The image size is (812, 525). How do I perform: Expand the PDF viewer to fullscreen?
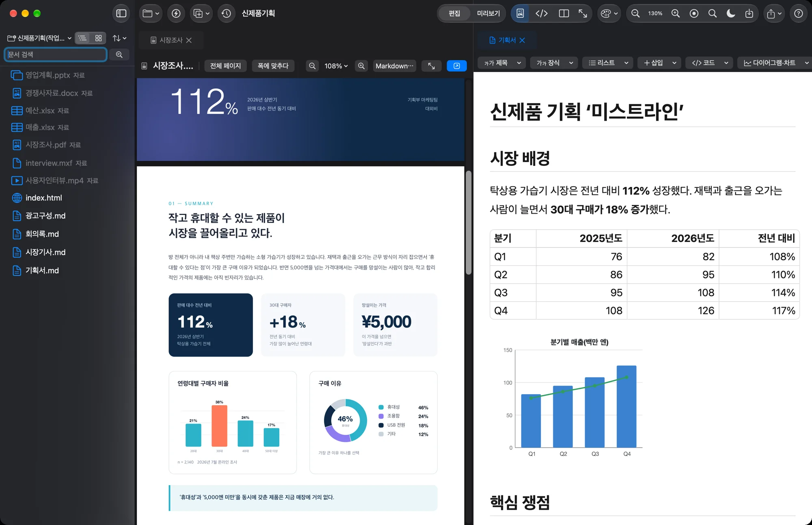[x=432, y=66]
